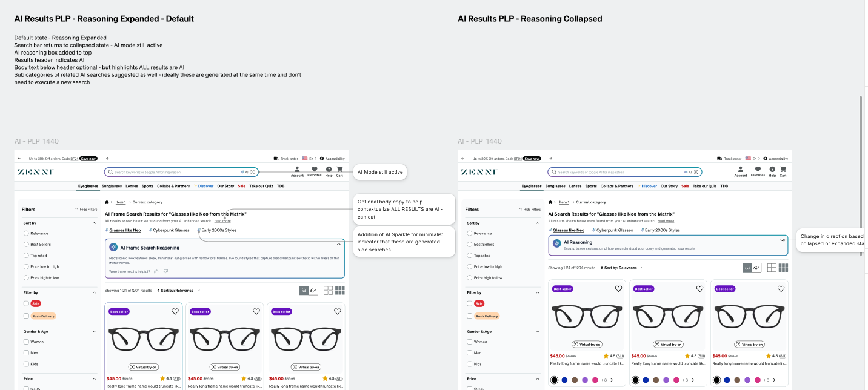Viewport: 868px width, 390px height.
Task: Switch to the Sunglasses tab
Action: click(x=111, y=186)
